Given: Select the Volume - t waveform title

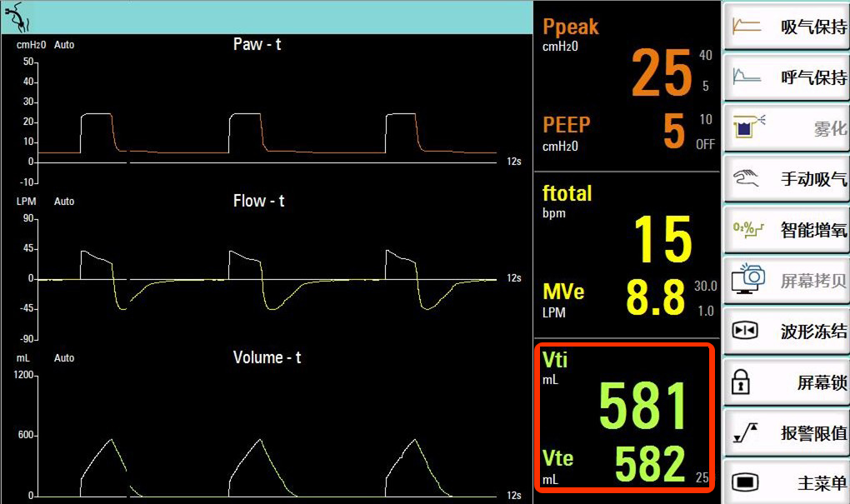Looking at the screenshot, I should click(x=267, y=358).
